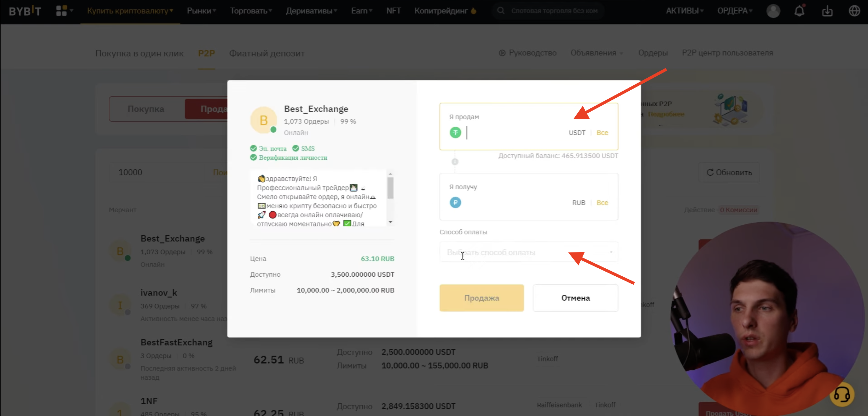Open P2P центр пользователя

point(727,53)
